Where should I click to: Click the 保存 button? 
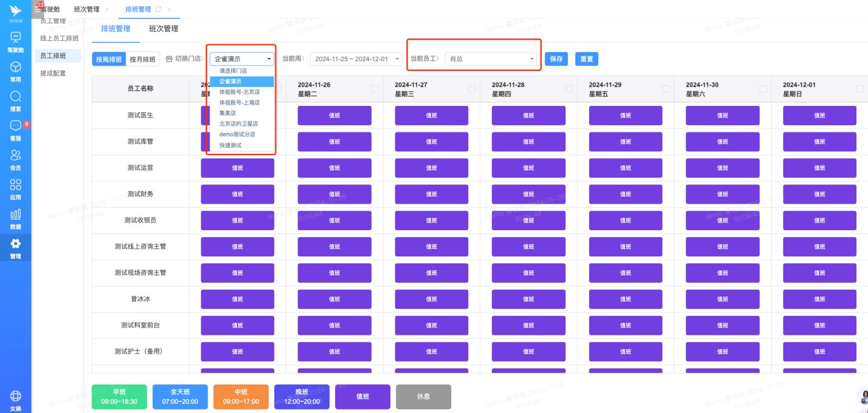556,59
